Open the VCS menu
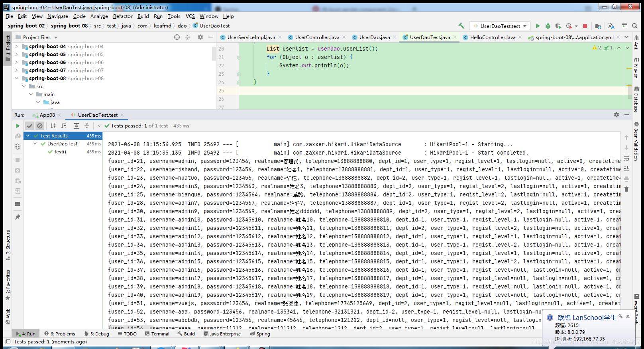 click(190, 16)
